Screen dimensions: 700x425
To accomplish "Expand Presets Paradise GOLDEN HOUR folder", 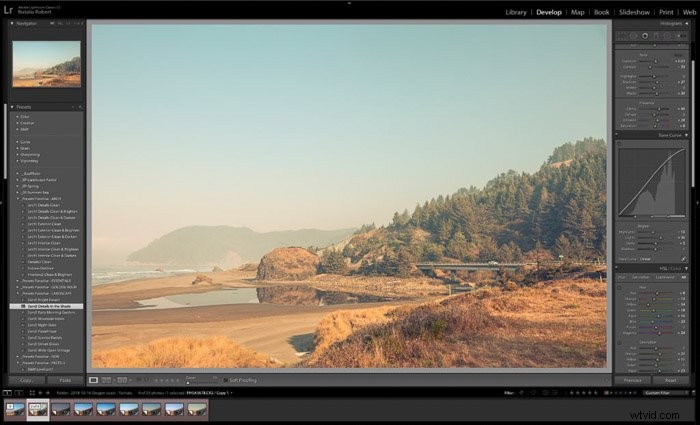I will tap(18, 287).
